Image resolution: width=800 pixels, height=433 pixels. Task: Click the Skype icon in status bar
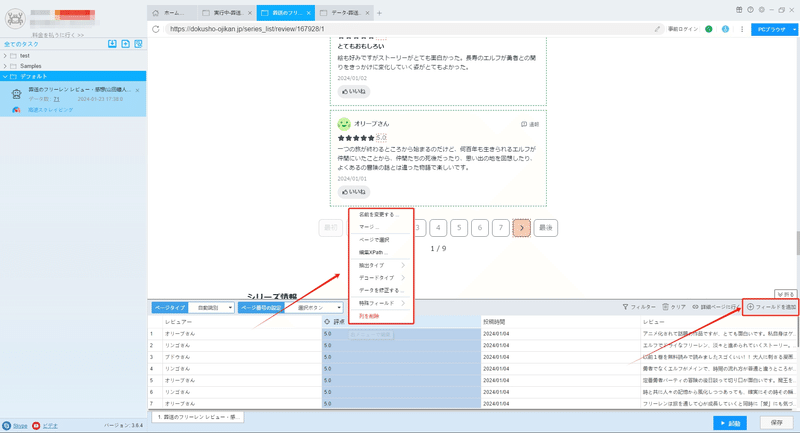[x=7, y=425]
